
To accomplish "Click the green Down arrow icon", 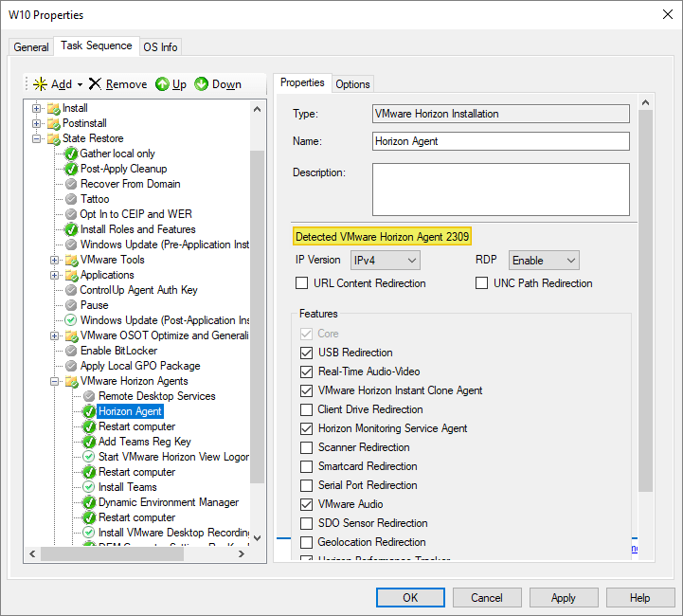I will [x=202, y=84].
